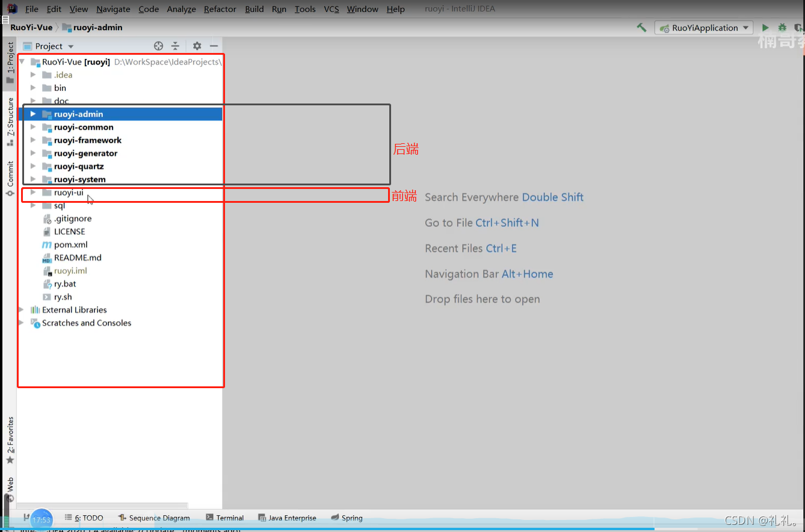805x532 pixels.
Task: Click the video progress bar at bottom
Action: pyautogui.click(x=402, y=529)
